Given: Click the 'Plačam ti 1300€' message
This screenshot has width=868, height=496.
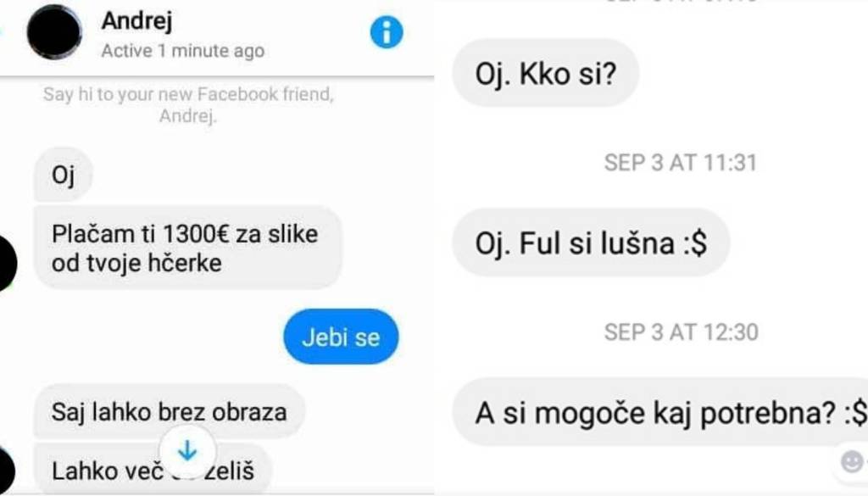Looking at the screenshot, I should tap(187, 248).
